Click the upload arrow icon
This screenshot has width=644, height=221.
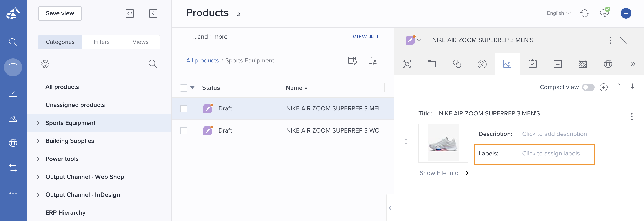(618, 87)
